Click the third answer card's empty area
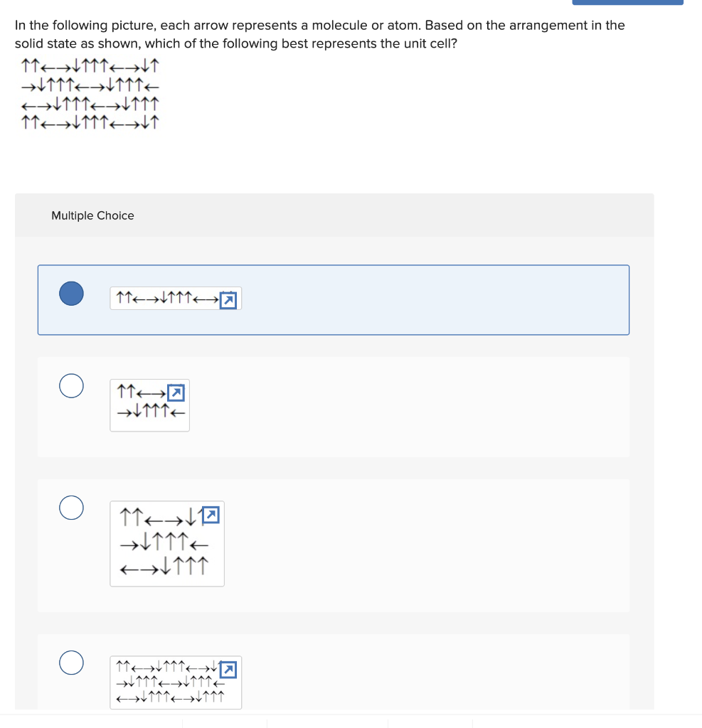Image resolution: width=702 pixels, height=728 pixels. click(x=418, y=545)
